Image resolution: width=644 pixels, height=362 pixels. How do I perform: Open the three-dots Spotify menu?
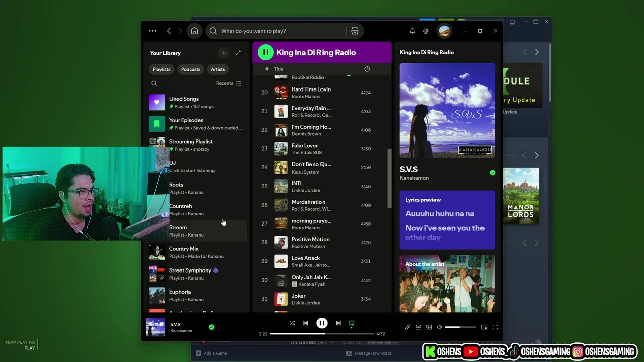pos(153,31)
